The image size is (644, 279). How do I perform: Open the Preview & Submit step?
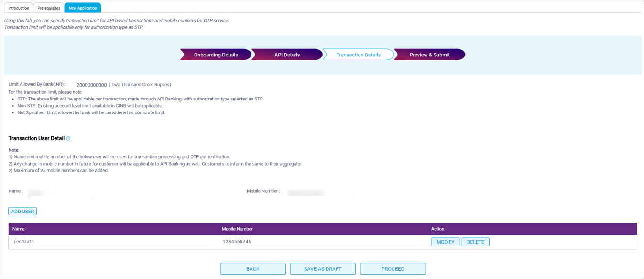(x=429, y=55)
